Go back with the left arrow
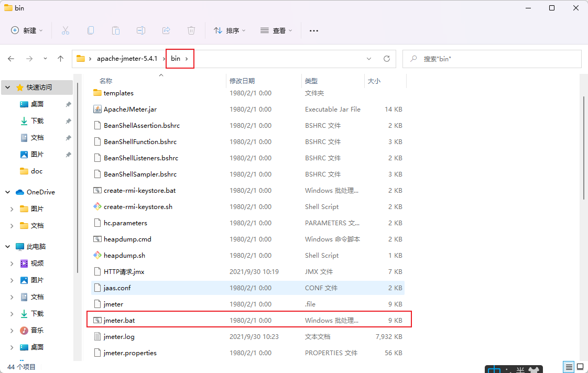Image resolution: width=588 pixels, height=373 pixels. [x=11, y=59]
